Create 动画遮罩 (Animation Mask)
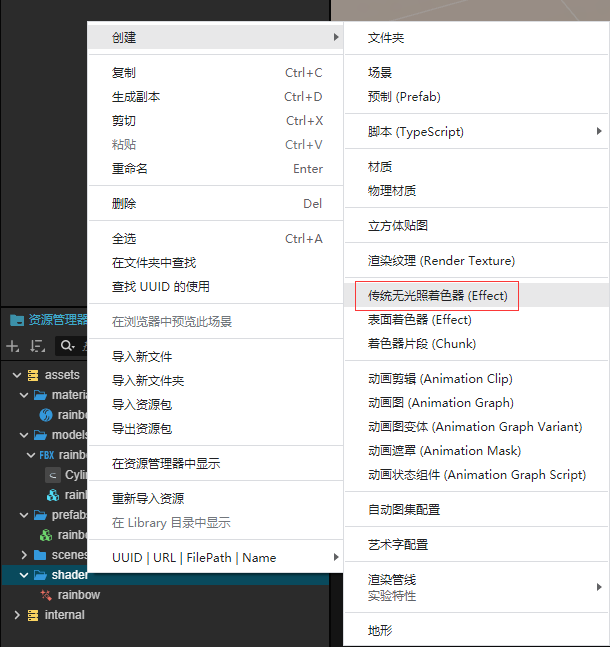The image size is (610, 647). [477, 451]
